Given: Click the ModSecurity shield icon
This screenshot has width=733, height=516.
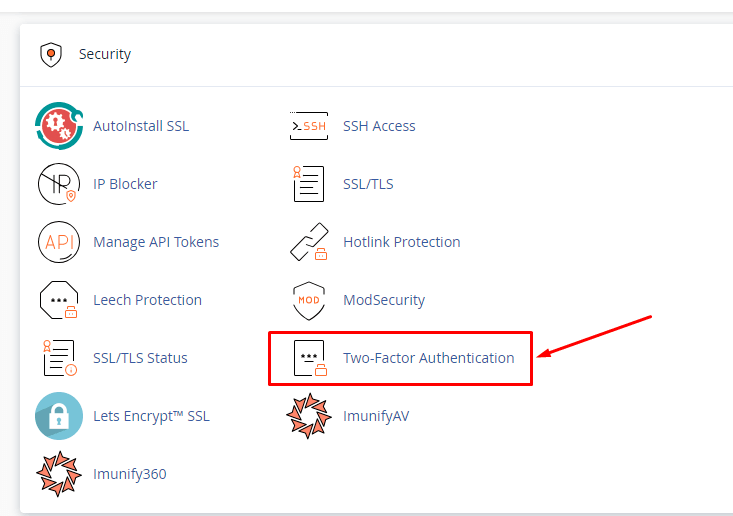Looking at the screenshot, I should coord(309,301).
